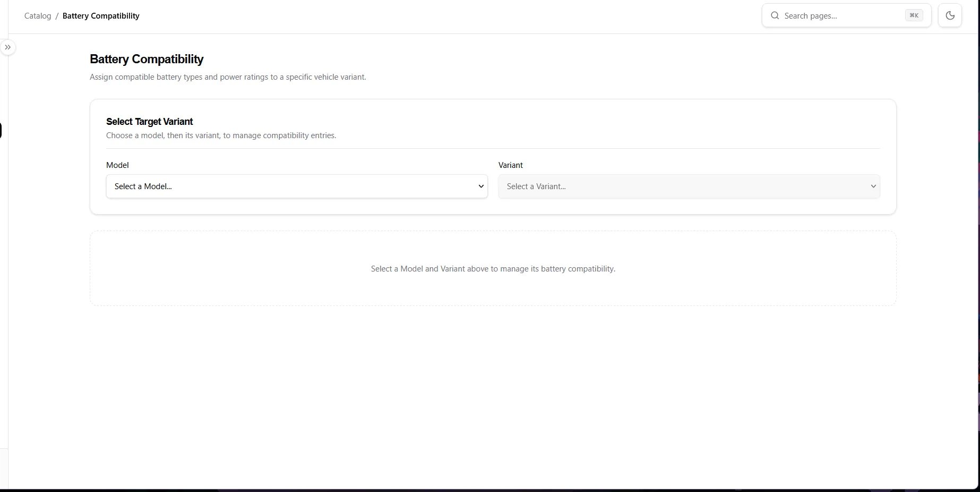Click the ⌘K shortcut badge
Image resolution: width=980 pixels, height=492 pixels.
[914, 15]
